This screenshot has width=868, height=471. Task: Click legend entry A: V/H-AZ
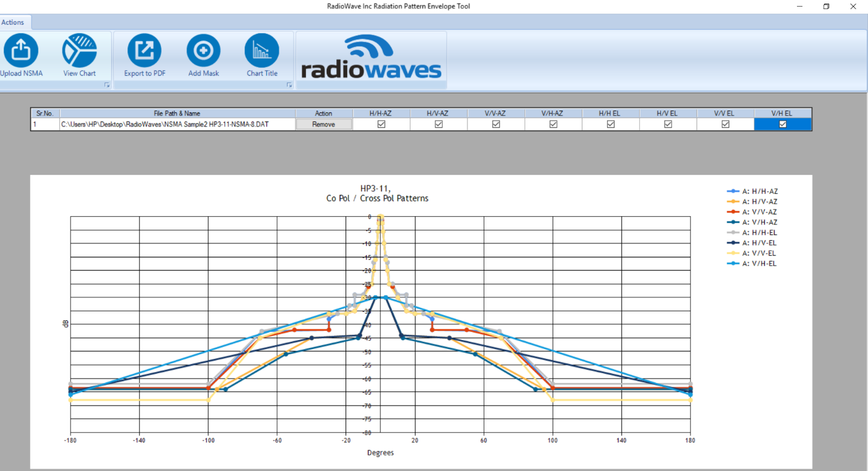[x=752, y=222]
